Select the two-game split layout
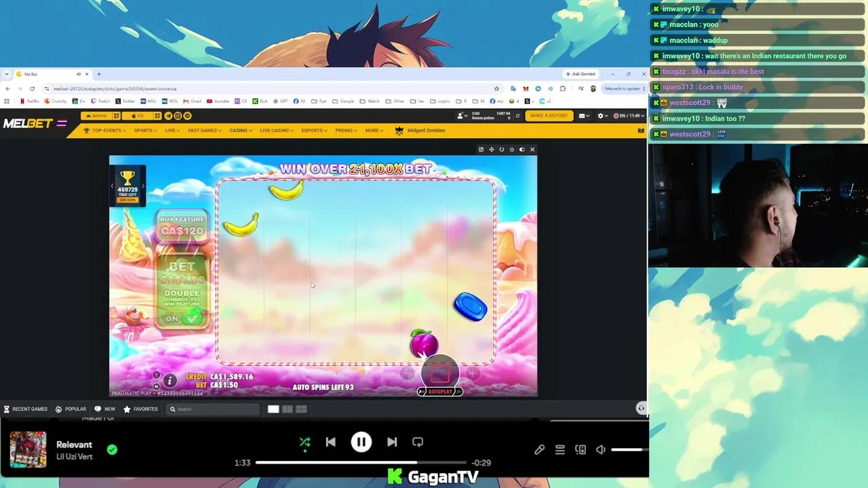 [288, 409]
